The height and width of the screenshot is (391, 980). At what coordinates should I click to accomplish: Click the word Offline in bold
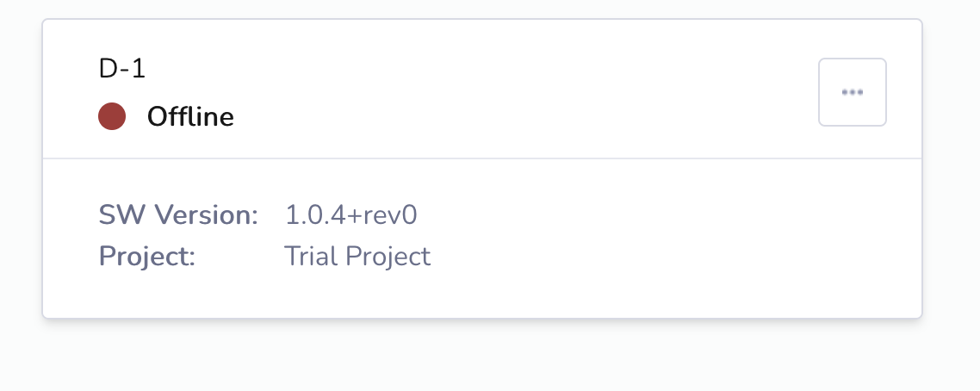click(x=190, y=117)
